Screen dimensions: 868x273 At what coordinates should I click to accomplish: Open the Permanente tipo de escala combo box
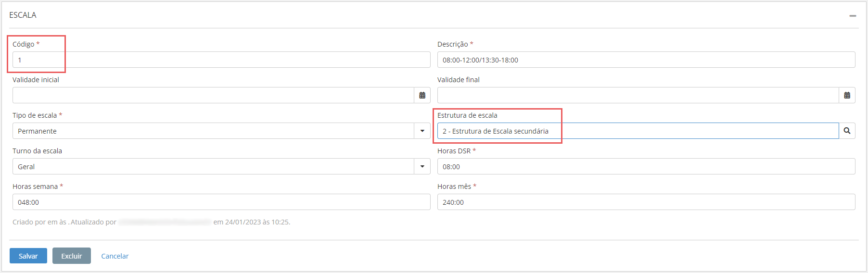213,131
